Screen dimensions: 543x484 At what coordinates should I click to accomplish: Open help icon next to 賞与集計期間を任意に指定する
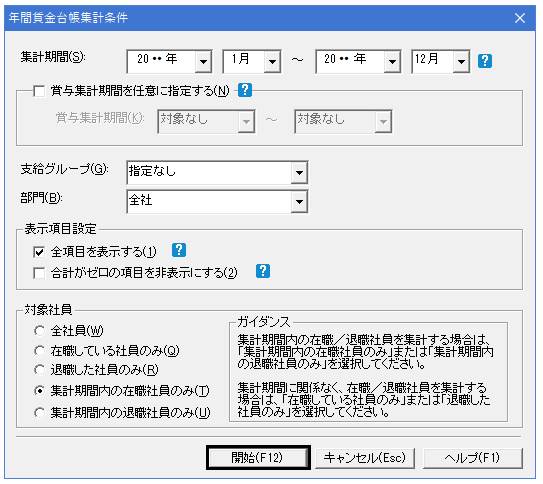245,90
